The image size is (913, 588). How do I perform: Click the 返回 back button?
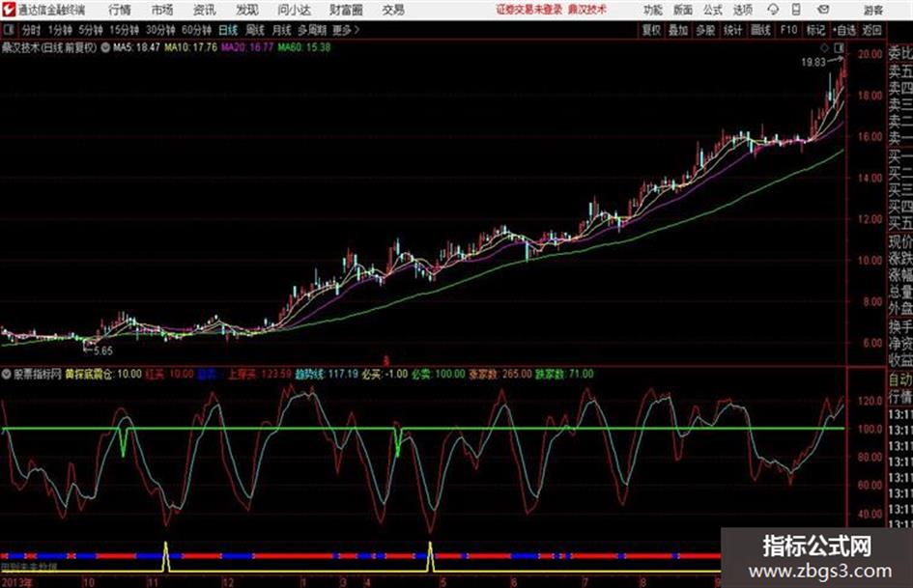[x=872, y=30]
